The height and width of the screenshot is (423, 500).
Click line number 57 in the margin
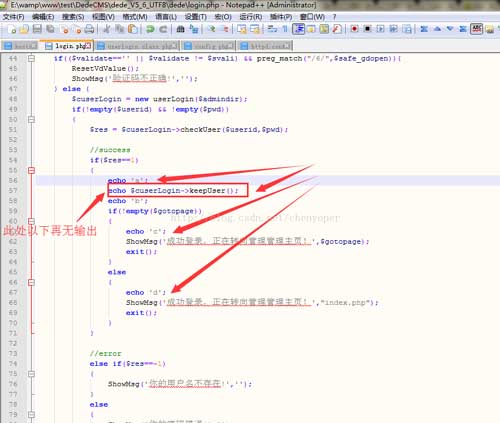click(13, 191)
